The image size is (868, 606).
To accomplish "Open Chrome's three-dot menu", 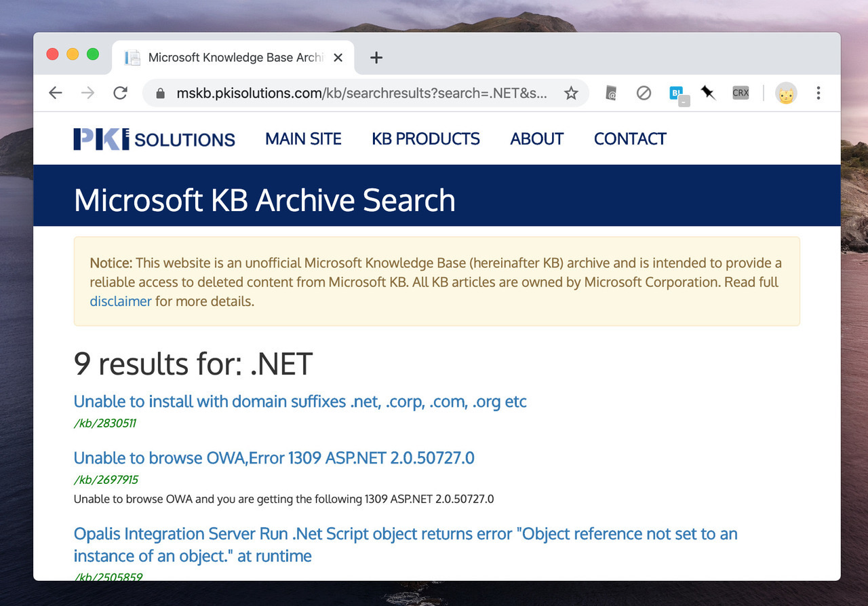I will coord(818,93).
